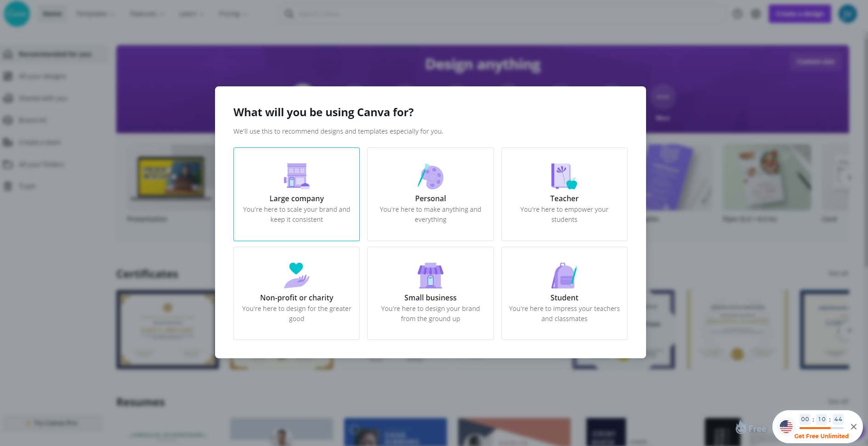Viewport: 868px width, 446px height.
Task: Select 'You're here to impress your teachers'
Action: (x=564, y=309)
